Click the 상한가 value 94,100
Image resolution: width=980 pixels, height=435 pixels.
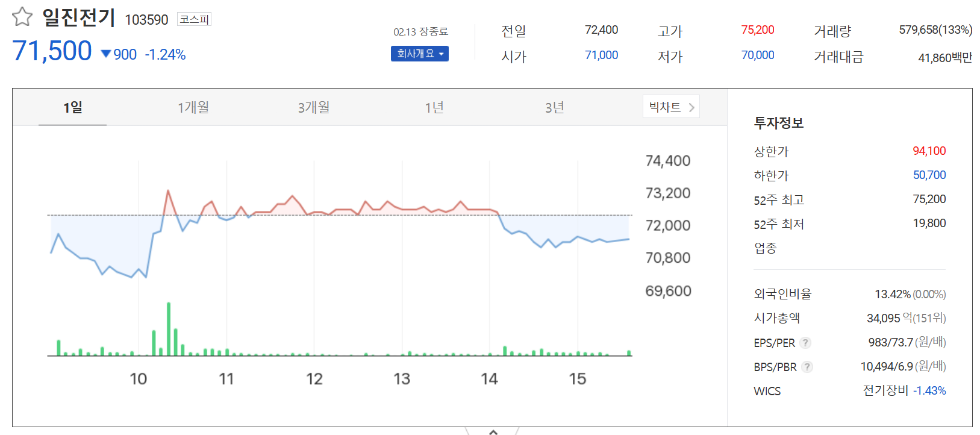(929, 151)
